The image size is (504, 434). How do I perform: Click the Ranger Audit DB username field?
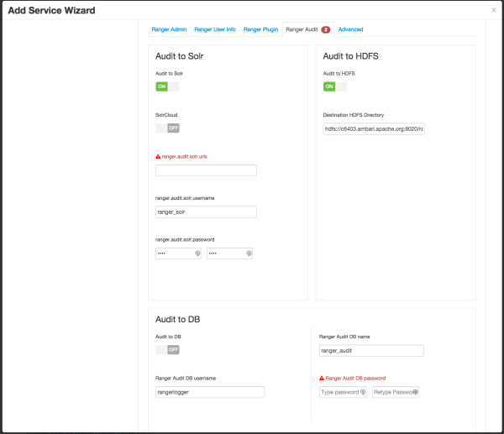(x=210, y=392)
